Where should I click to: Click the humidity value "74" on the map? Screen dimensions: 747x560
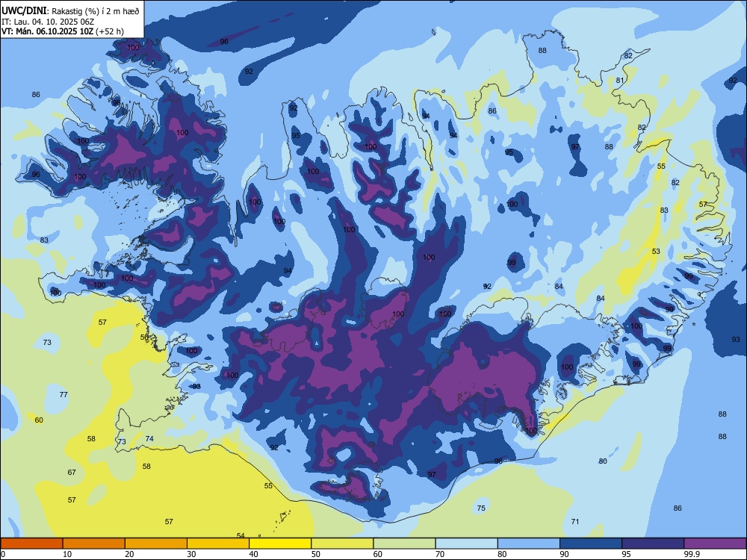click(x=149, y=439)
